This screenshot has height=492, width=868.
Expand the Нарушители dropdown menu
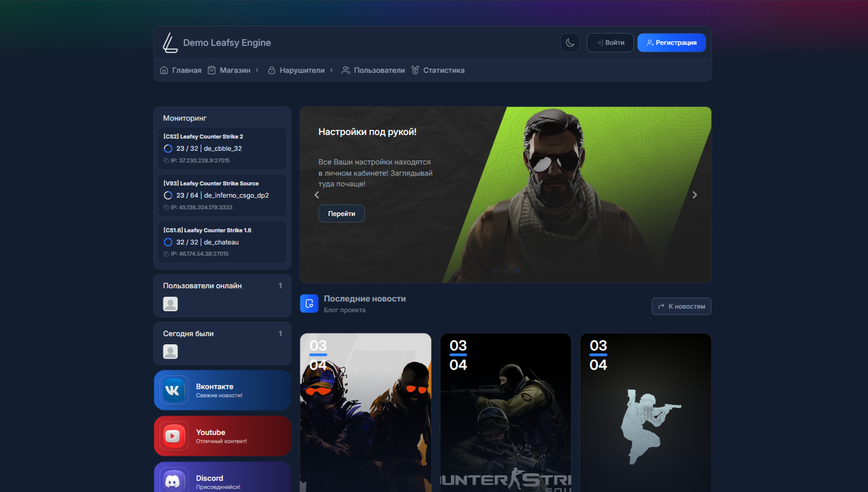[301, 70]
